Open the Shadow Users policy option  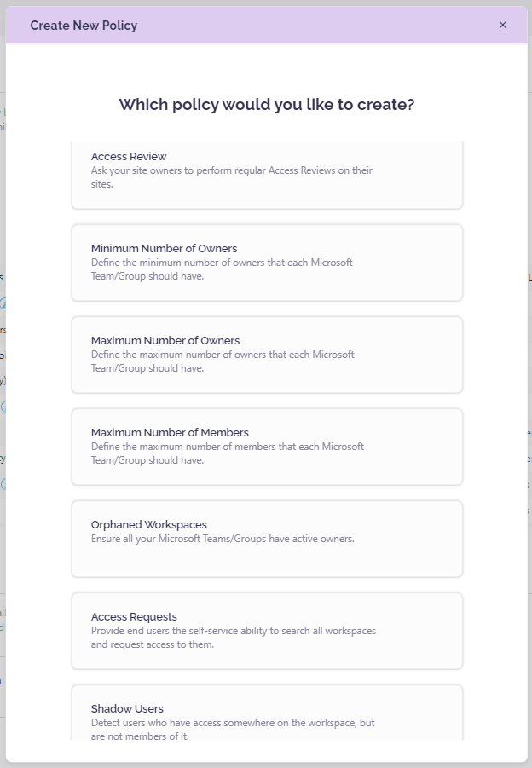(127, 709)
